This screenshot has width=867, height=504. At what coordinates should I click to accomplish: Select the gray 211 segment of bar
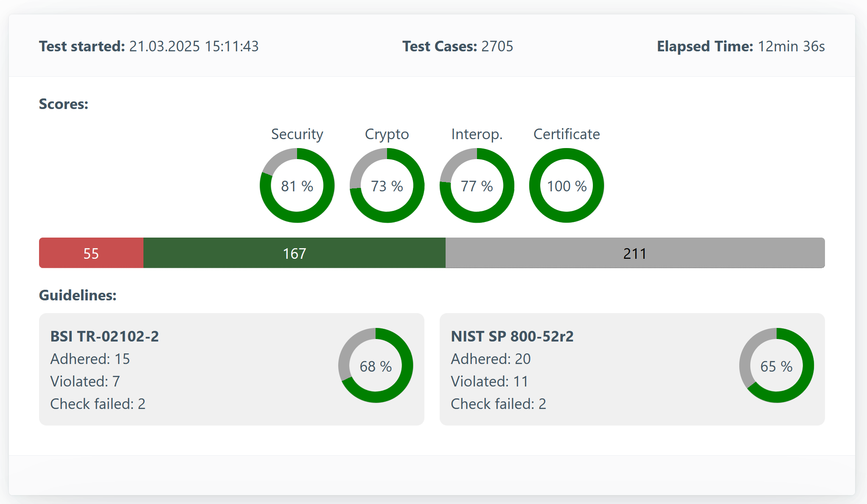click(635, 253)
